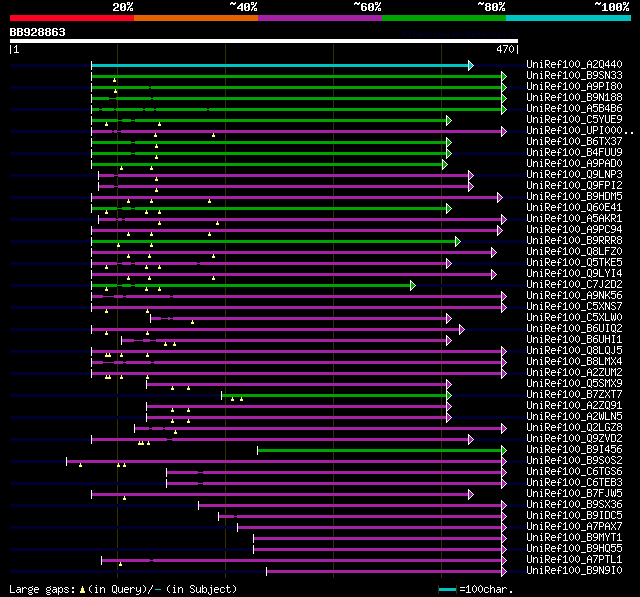Image resolution: width=640 pixels, height=597 pixels.
Task: Select the UniRef100_B7FJW5 label
Action: coord(574,494)
